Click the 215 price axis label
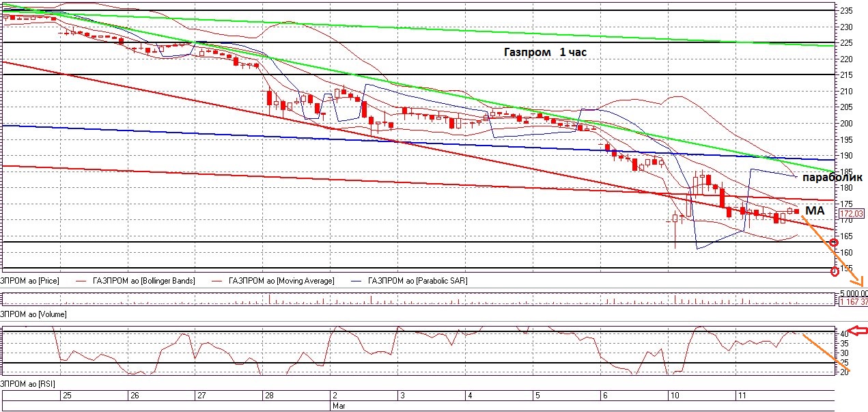Image resolution: width=868 pixels, height=412 pixels. 846,75
